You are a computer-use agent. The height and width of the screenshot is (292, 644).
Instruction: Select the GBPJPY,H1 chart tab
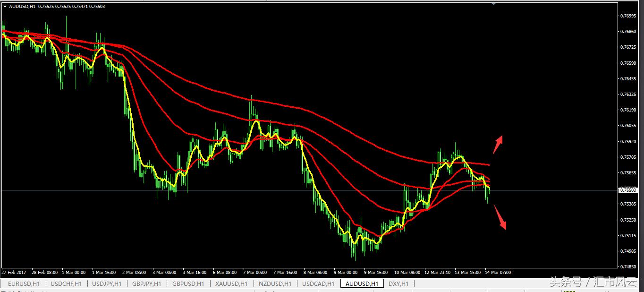click(147, 283)
